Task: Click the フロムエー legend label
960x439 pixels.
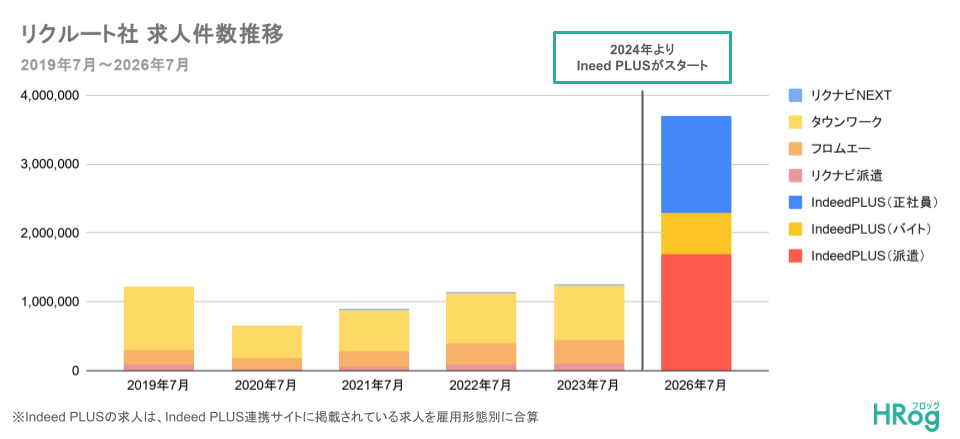Action: click(x=841, y=149)
